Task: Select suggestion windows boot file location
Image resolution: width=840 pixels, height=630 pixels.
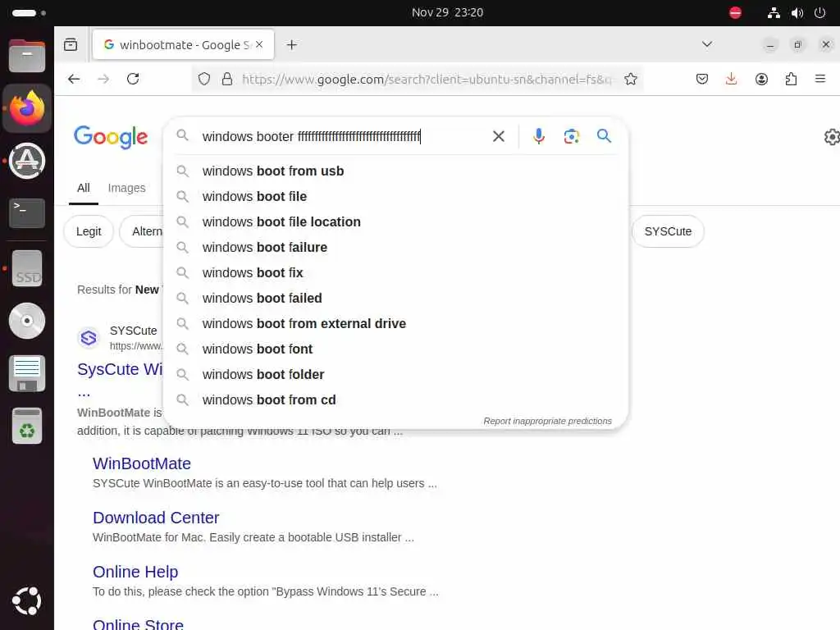Action: click(x=395, y=221)
